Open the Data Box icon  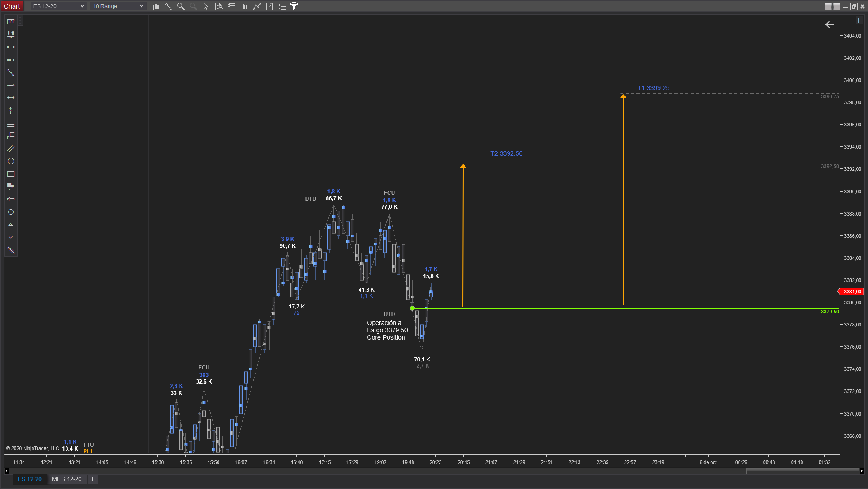218,6
